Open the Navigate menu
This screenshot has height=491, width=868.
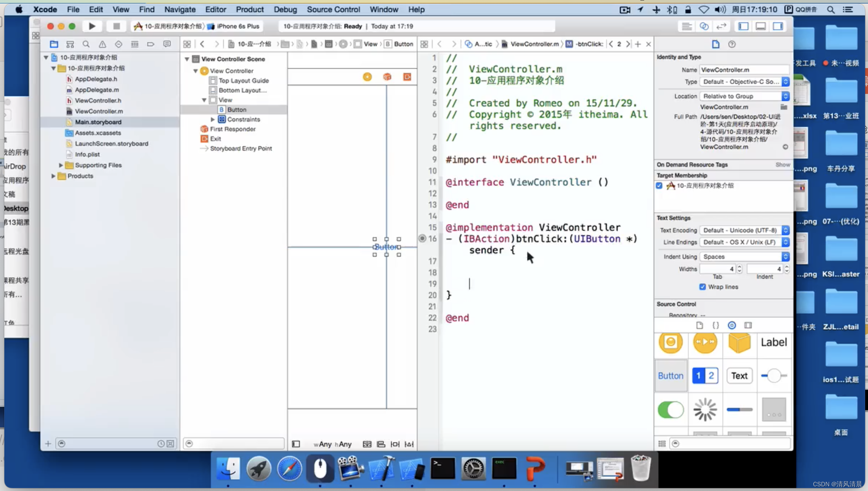[180, 9]
